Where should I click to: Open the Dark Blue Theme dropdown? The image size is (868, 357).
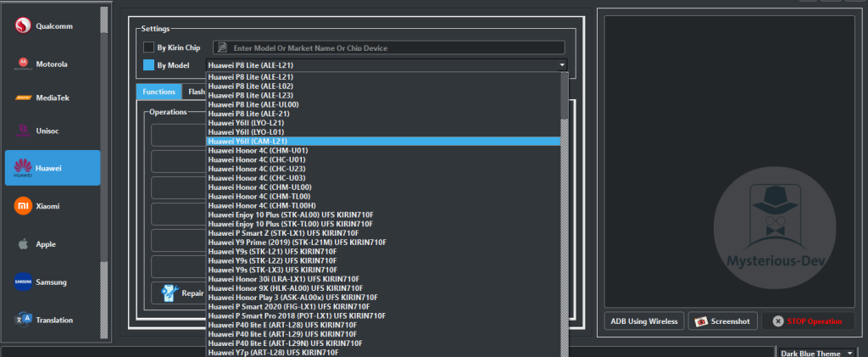pyautogui.click(x=816, y=353)
